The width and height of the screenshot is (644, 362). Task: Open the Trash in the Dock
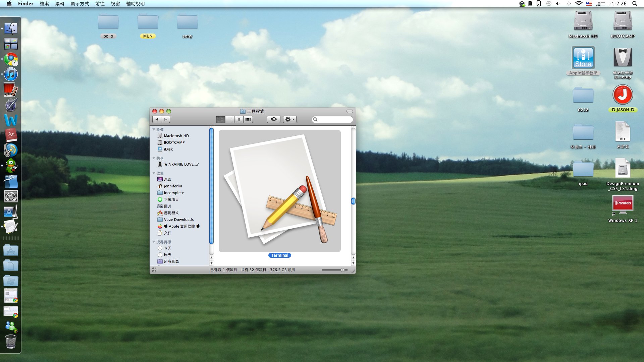tap(11, 342)
